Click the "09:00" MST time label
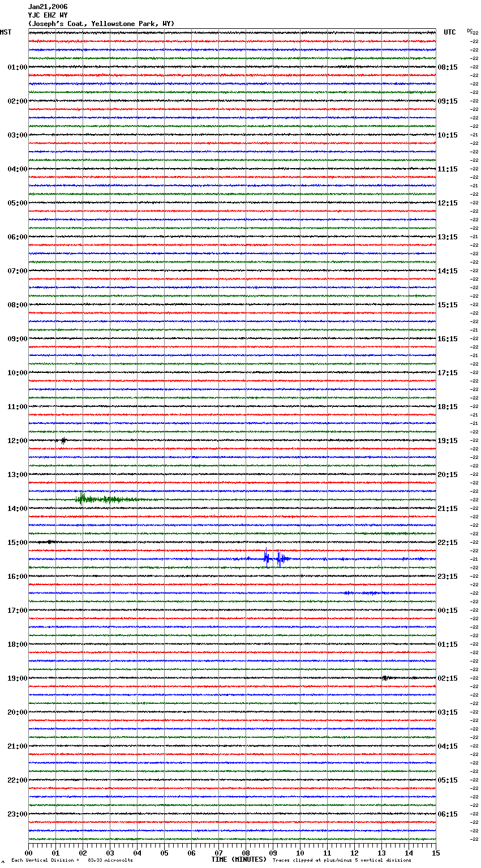The height and width of the screenshot is (868, 481). point(17,339)
